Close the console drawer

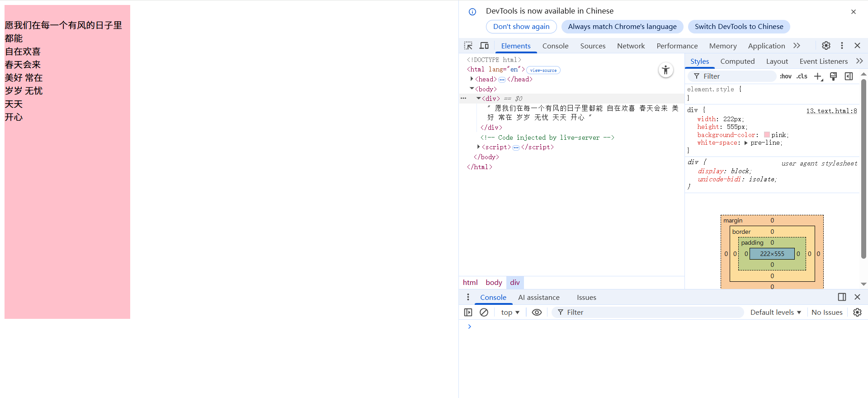[857, 297]
